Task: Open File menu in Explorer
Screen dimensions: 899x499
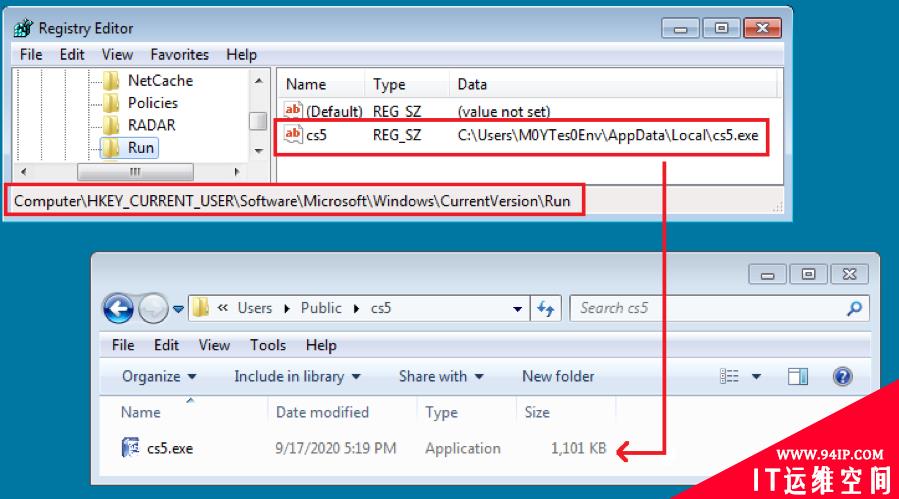Action: [x=123, y=345]
